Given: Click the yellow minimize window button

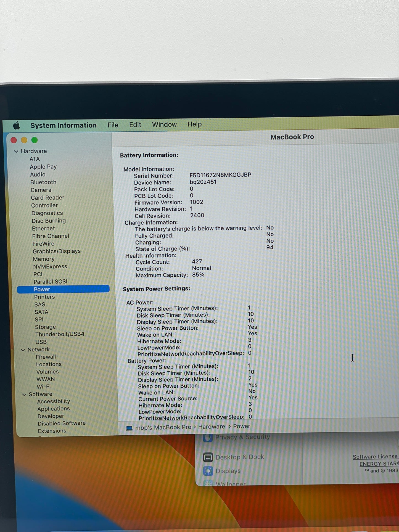Looking at the screenshot, I should tap(24, 140).
